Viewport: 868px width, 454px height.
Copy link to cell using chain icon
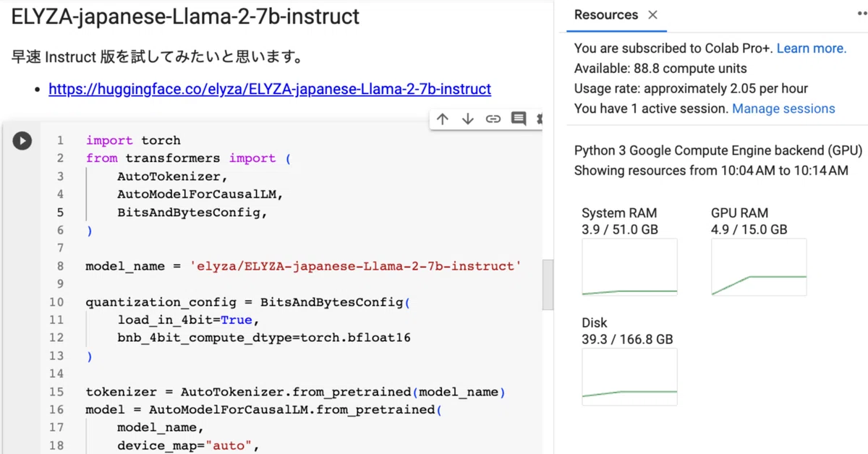[x=493, y=119]
